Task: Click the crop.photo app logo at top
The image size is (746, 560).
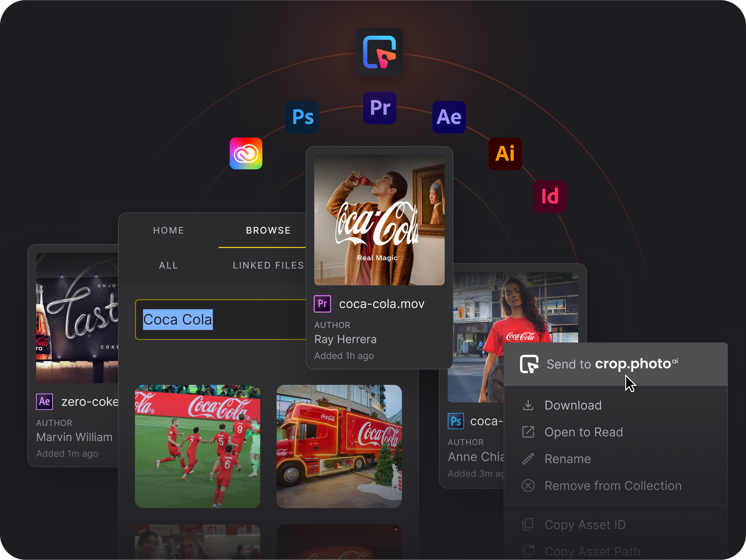Action: tap(379, 53)
